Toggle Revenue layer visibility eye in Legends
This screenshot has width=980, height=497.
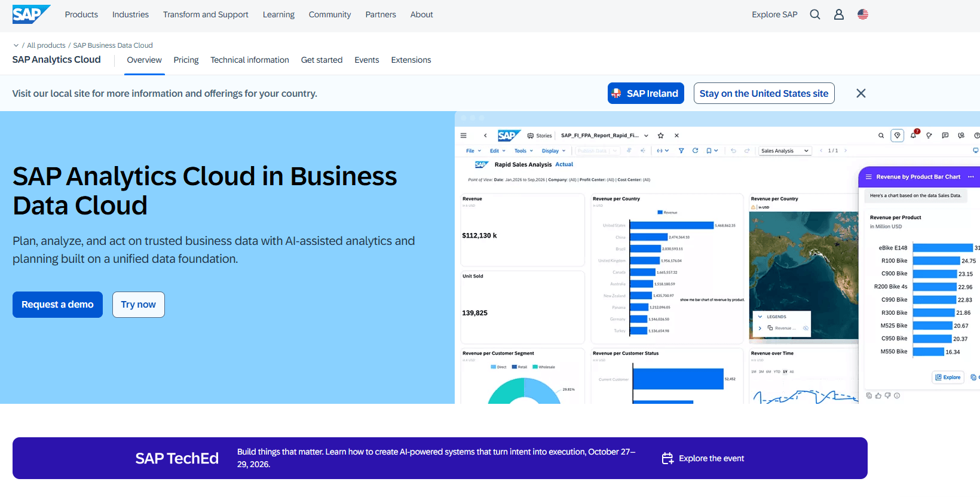click(806, 328)
